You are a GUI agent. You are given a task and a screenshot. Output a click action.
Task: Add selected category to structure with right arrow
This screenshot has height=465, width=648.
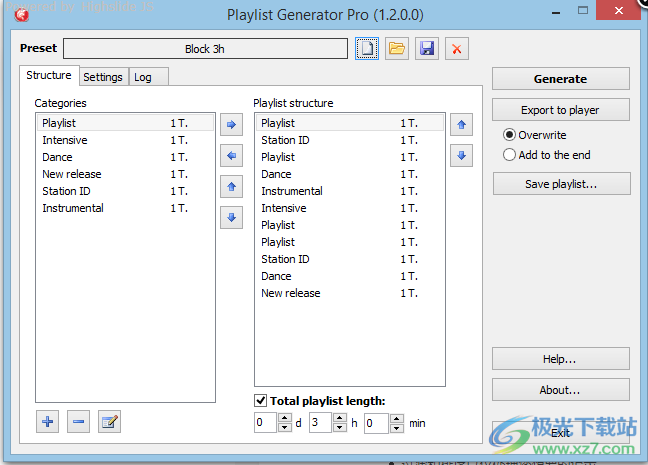(x=231, y=124)
